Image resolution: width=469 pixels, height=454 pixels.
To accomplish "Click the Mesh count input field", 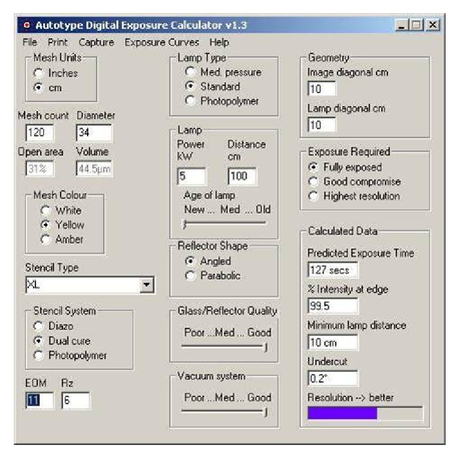I will click(x=39, y=133).
